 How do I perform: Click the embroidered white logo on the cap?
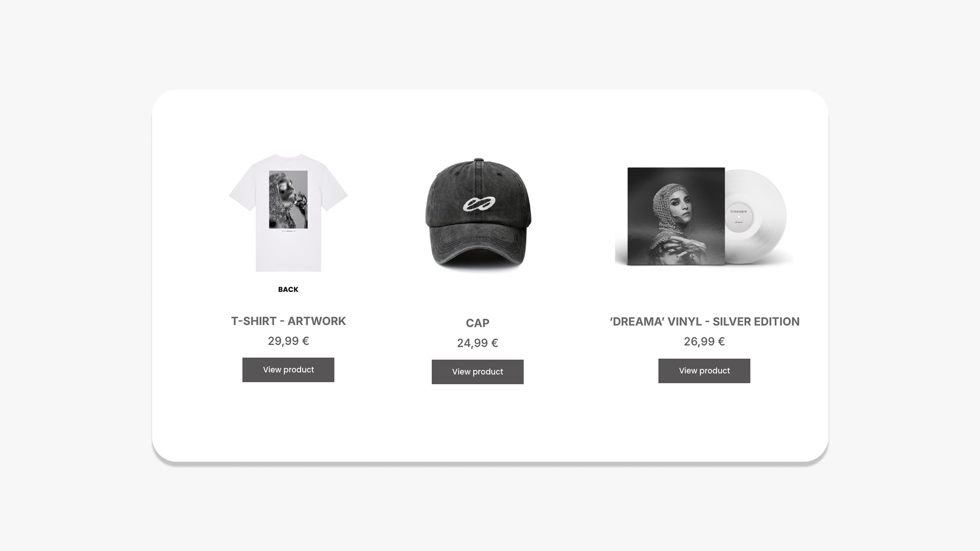point(479,204)
